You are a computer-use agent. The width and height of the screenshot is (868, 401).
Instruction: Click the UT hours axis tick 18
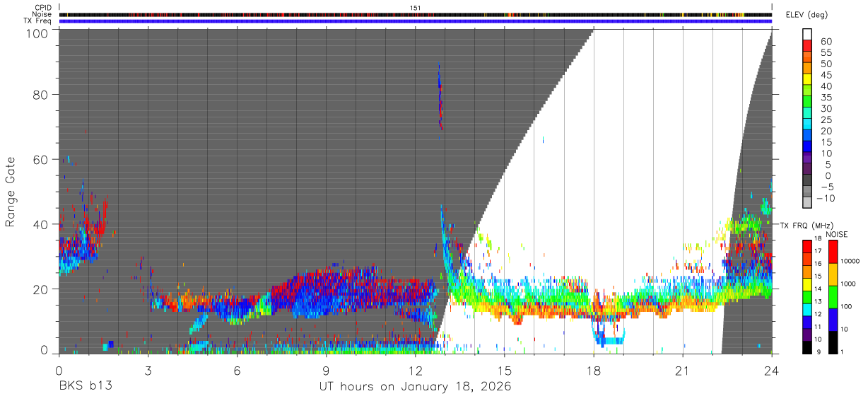pyautogui.click(x=593, y=371)
